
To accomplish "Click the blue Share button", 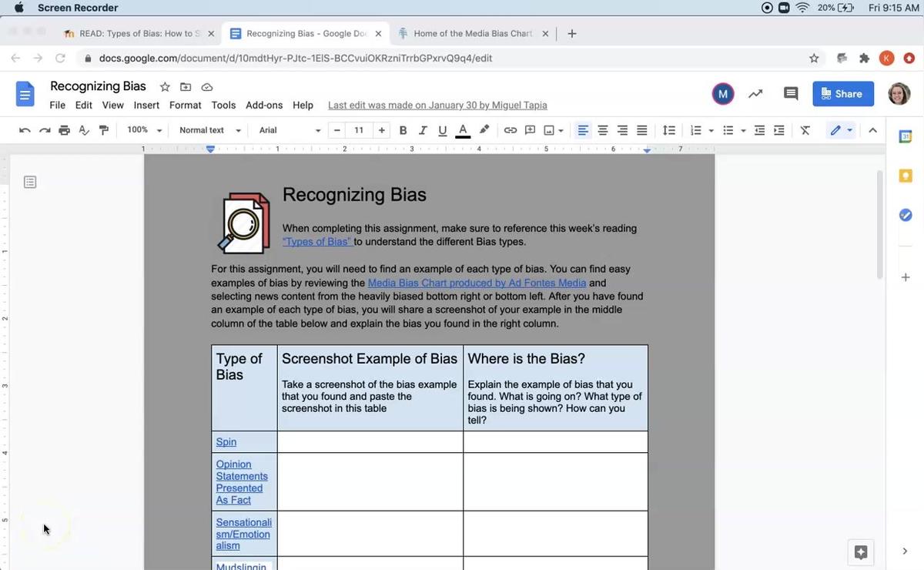I will (x=842, y=94).
